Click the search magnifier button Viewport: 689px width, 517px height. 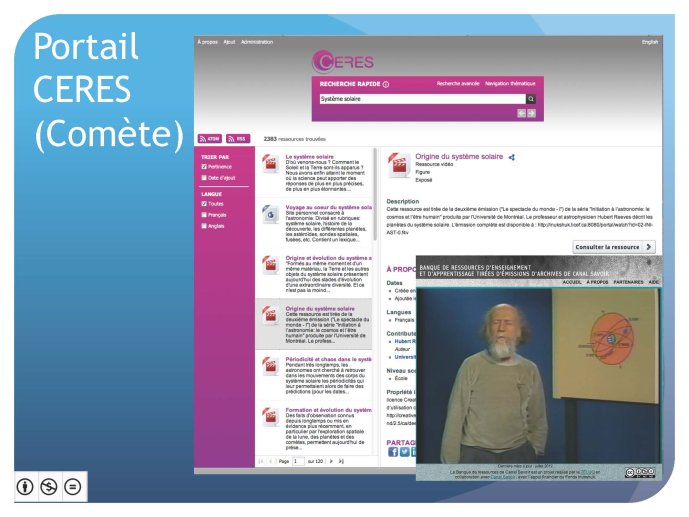pyautogui.click(x=531, y=99)
